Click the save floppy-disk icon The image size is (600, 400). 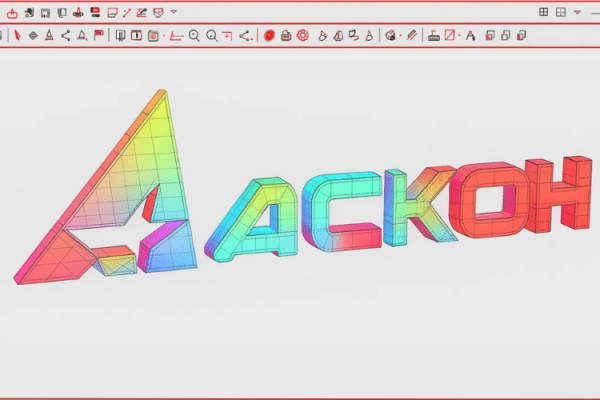(46, 13)
